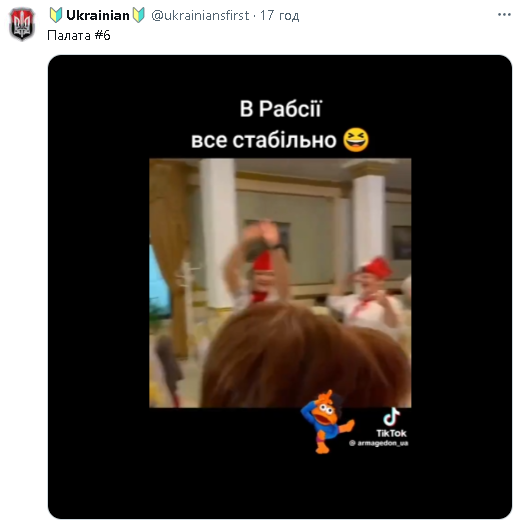This screenshot has height=525, width=516.
Task: Click the teal curtain at the video's left edge
Action: pos(159,281)
